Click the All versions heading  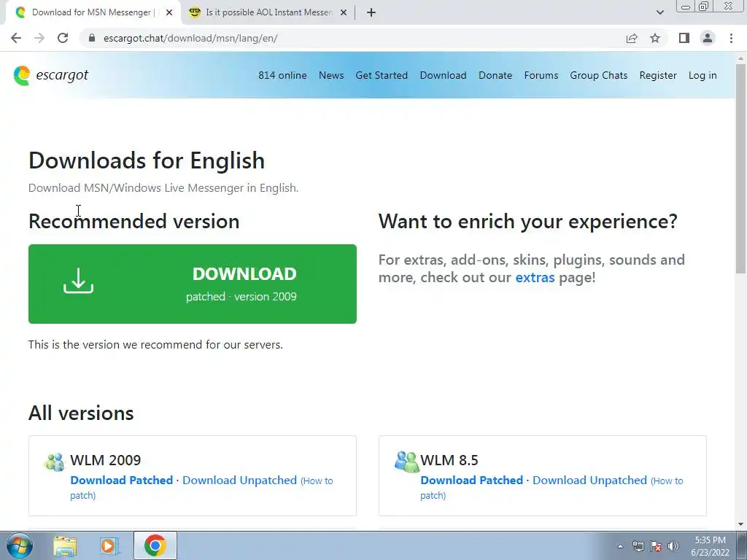tap(81, 413)
